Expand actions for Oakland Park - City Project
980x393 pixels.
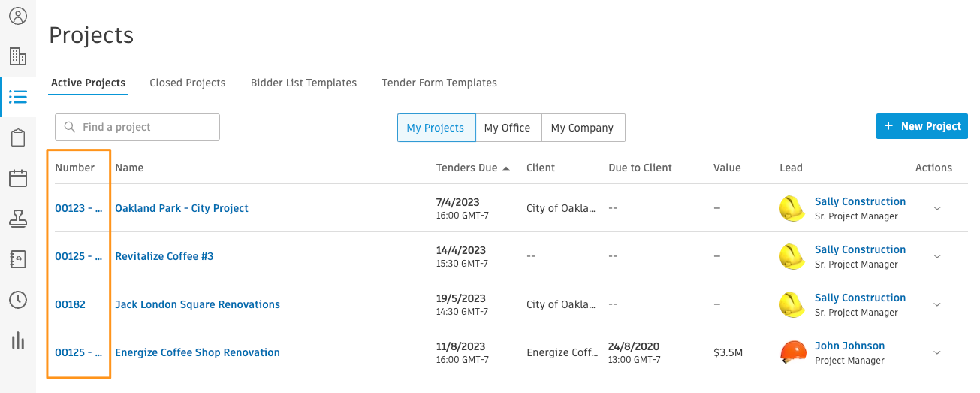click(x=936, y=209)
